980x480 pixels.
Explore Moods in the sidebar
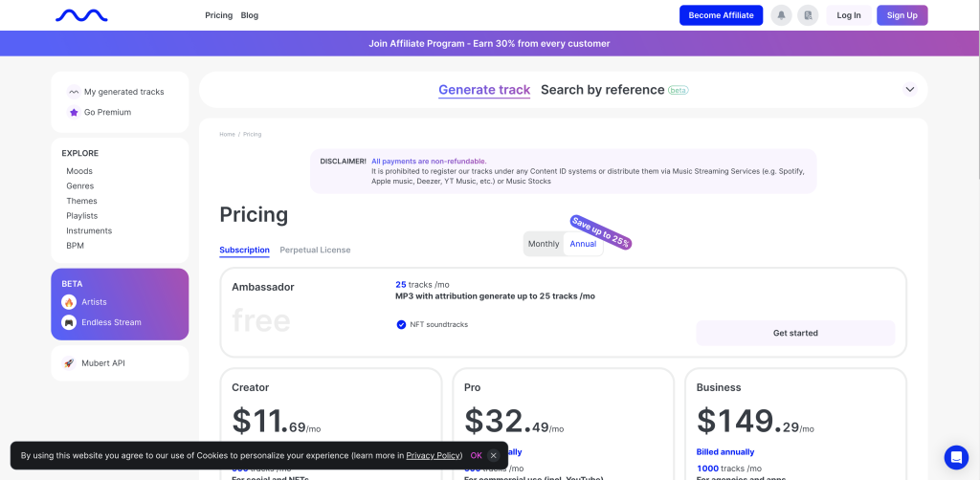point(79,171)
